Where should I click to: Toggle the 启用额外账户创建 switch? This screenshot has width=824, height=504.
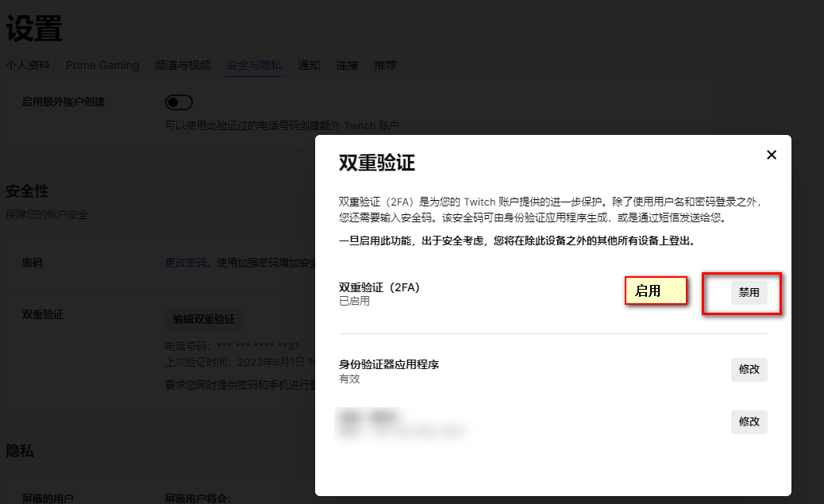coord(179,102)
